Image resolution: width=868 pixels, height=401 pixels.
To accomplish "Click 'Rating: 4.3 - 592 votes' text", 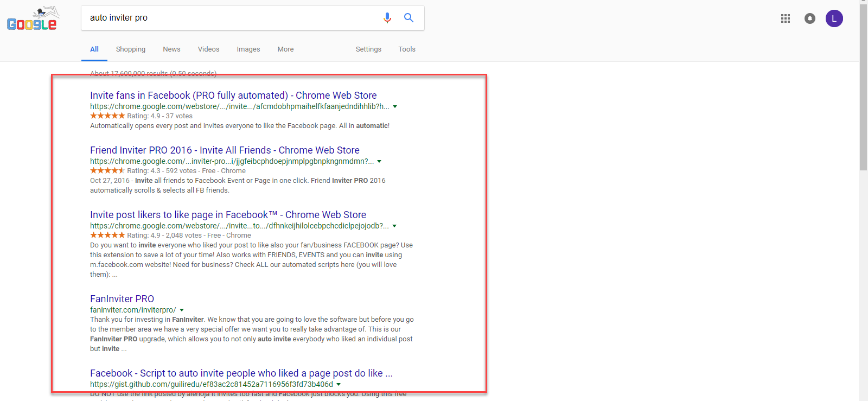I will click(x=162, y=171).
